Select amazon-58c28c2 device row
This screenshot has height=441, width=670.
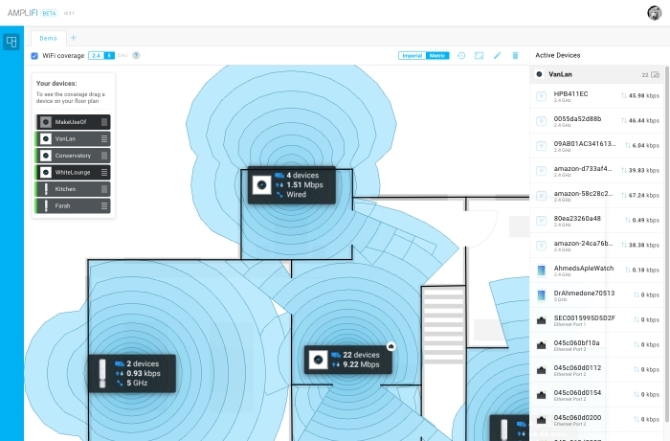tap(597, 196)
